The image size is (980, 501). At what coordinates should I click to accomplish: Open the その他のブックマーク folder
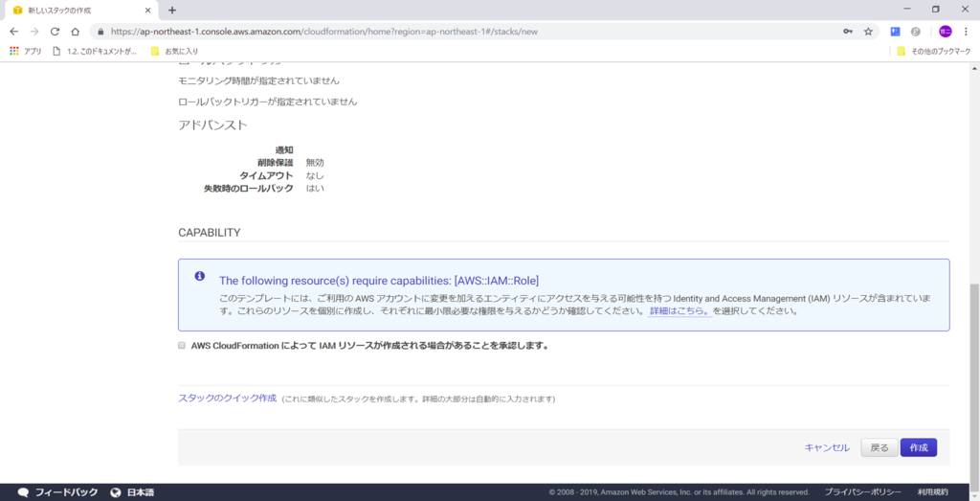point(934,52)
